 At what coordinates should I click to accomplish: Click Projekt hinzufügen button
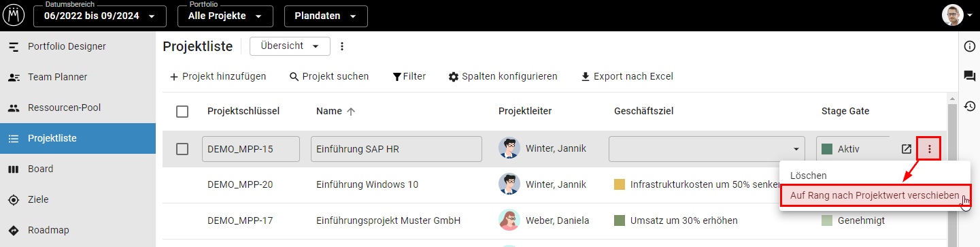[218, 76]
